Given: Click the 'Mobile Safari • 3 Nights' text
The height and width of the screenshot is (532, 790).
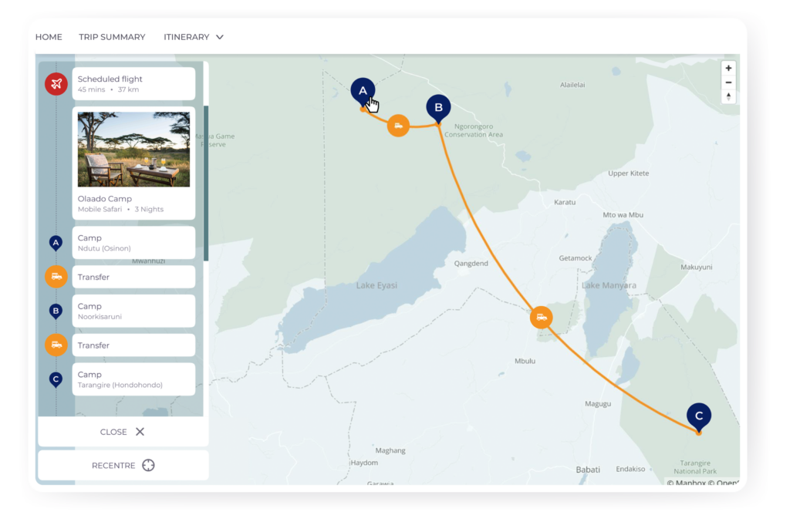Looking at the screenshot, I should 120,210.
